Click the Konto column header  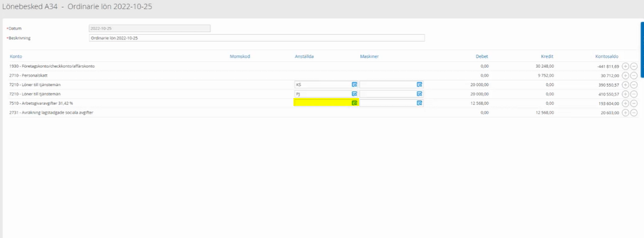click(x=16, y=57)
